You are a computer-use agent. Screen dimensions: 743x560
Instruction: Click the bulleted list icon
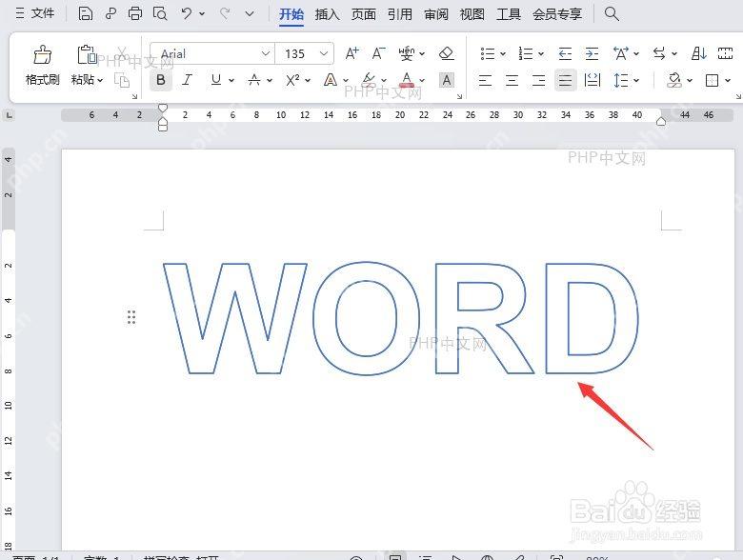tap(488, 53)
